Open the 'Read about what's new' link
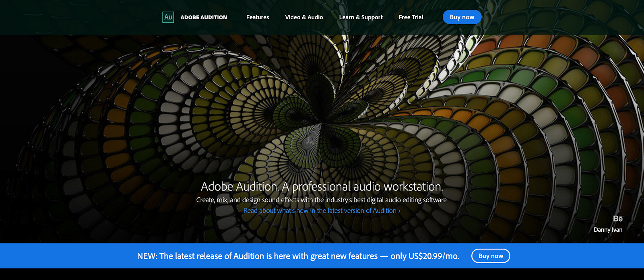This screenshot has height=280, width=644. coord(320,210)
